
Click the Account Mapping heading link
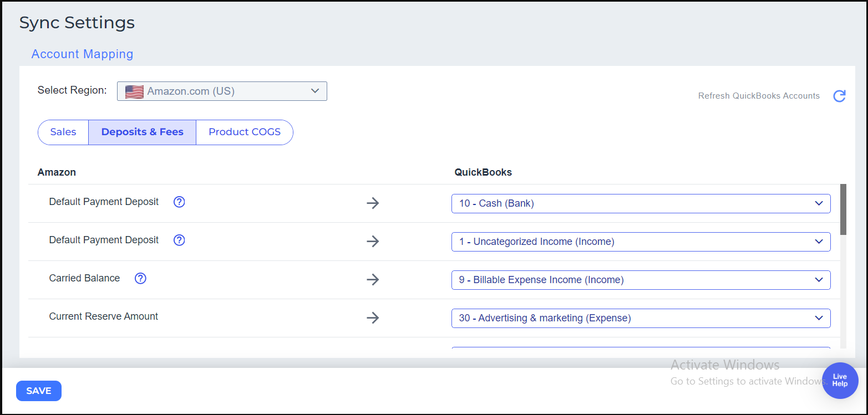coord(82,54)
